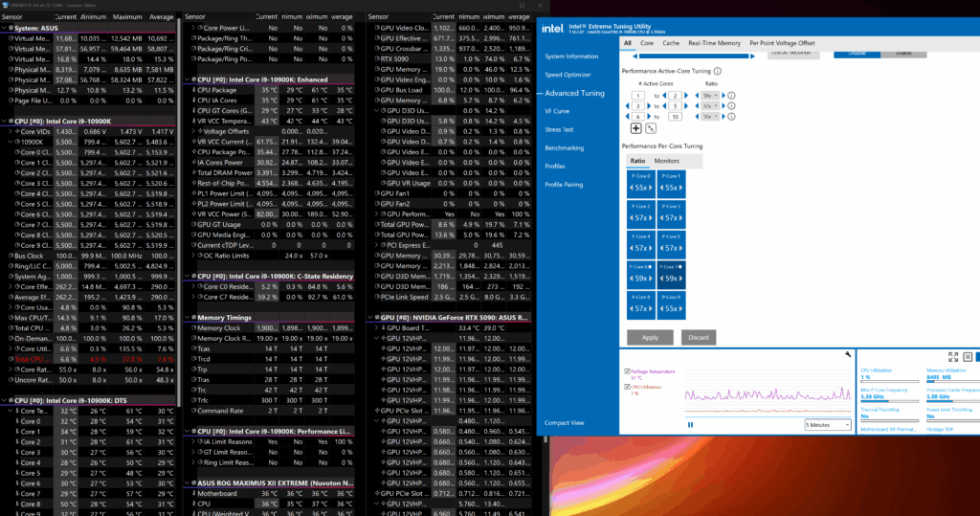Switch to Monitors tab under Per-Core Tuning
This screenshot has height=516, width=980.
(666, 161)
